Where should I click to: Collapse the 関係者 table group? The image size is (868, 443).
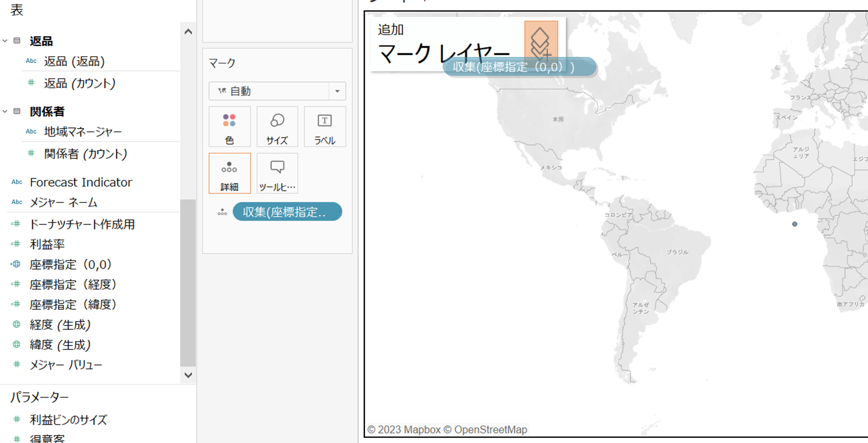5,111
